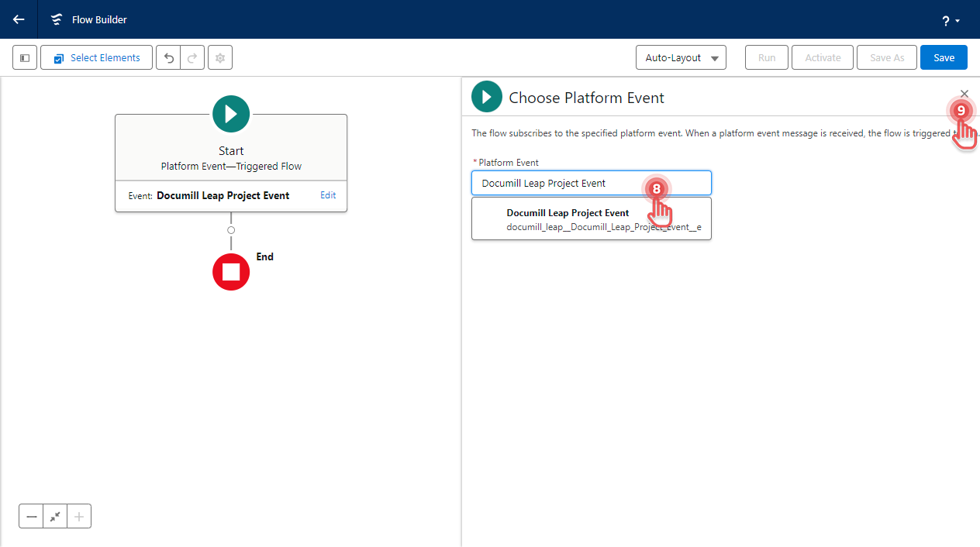The width and height of the screenshot is (980, 547).
Task: Open the Flow Builder settings gear
Action: 219,57
